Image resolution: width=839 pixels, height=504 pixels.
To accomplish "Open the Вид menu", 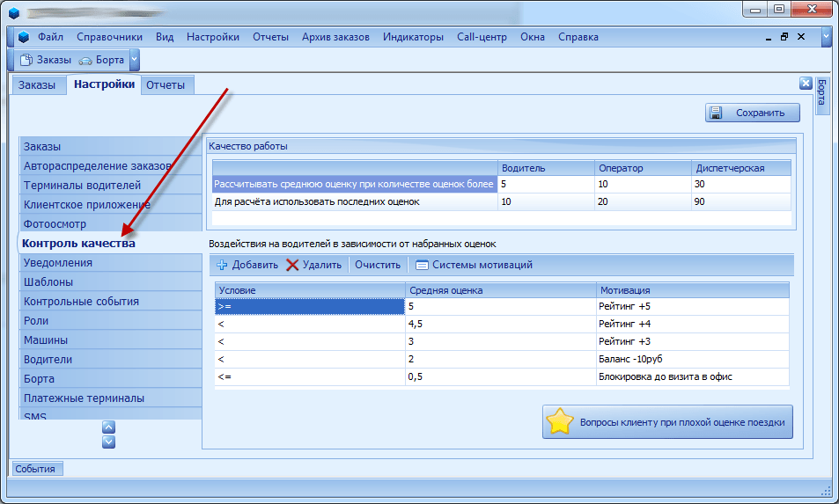I will coord(165,37).
